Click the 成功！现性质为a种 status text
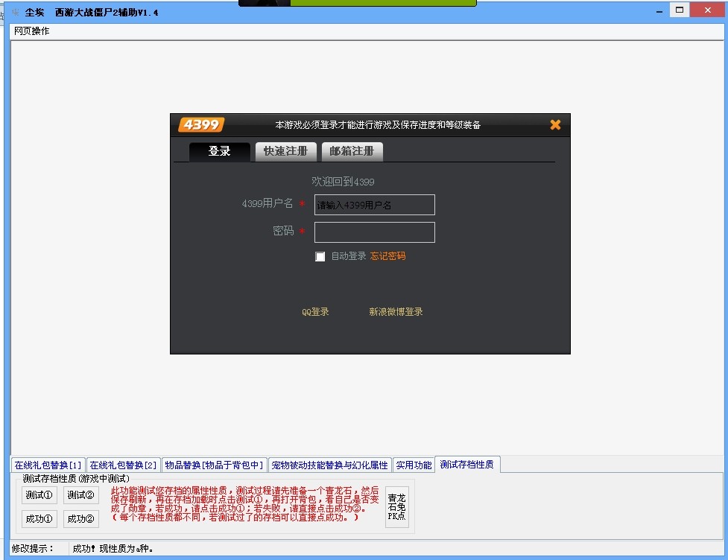This screenshot has width=728, height=560. tap(113, 548)
